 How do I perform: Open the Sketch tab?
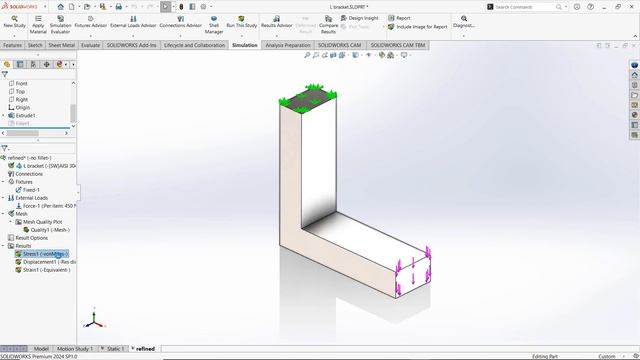(x=35, y=45)
